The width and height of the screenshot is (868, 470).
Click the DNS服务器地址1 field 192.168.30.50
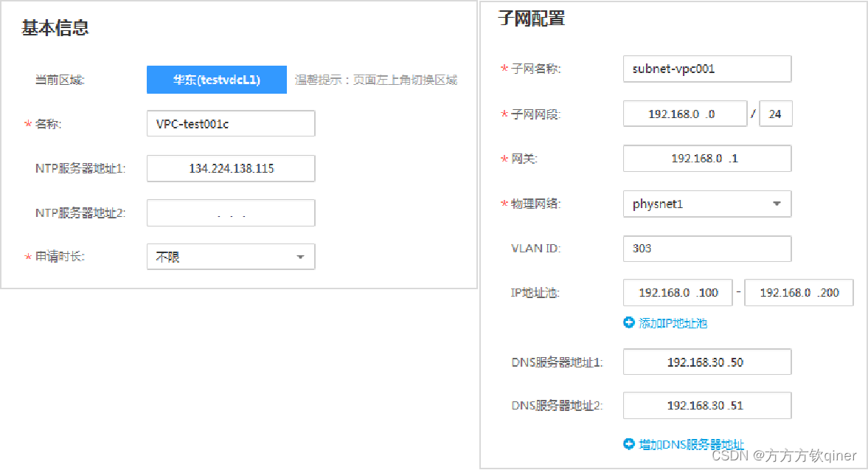point(707,362)
